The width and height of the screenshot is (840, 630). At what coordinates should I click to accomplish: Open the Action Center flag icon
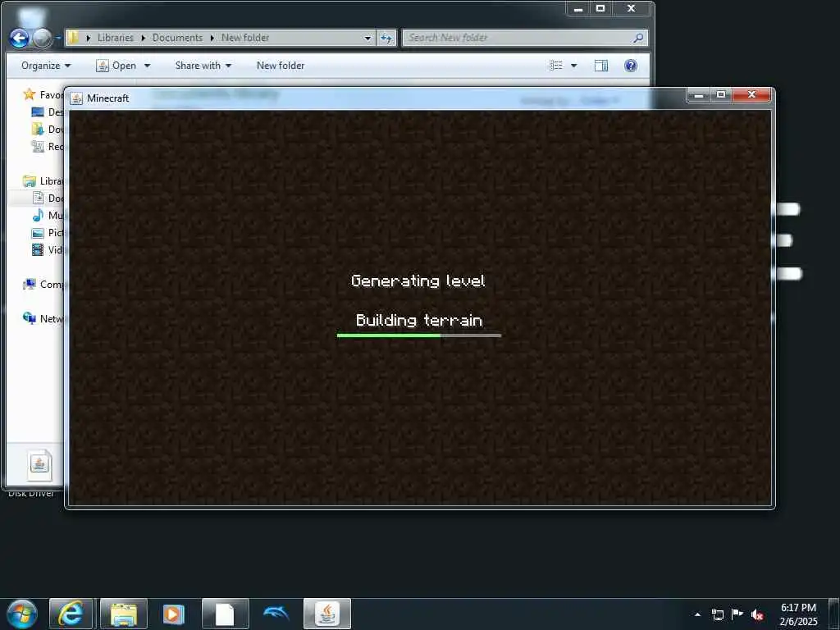click(x=737, y=614)
